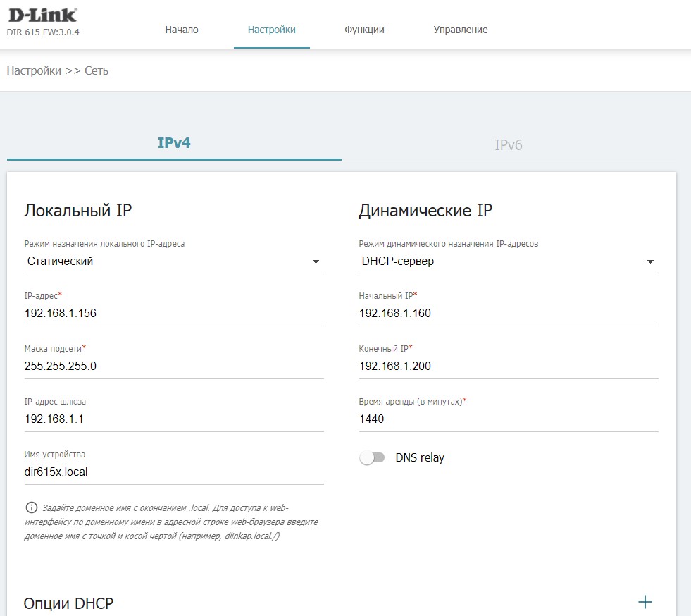Click the Настройки breadcrumb link
This screenshot has width=691, height=616.
(34, 70)
